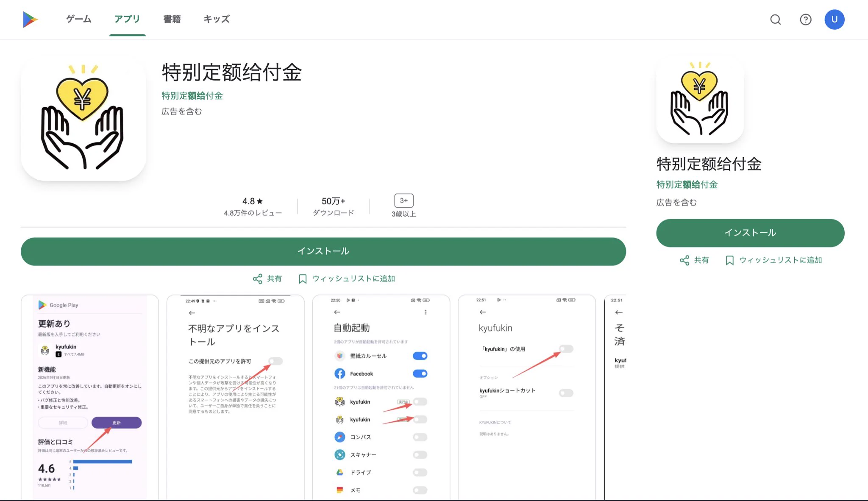
Task: Click the large app icon beside the title
Action: [83, 118]
